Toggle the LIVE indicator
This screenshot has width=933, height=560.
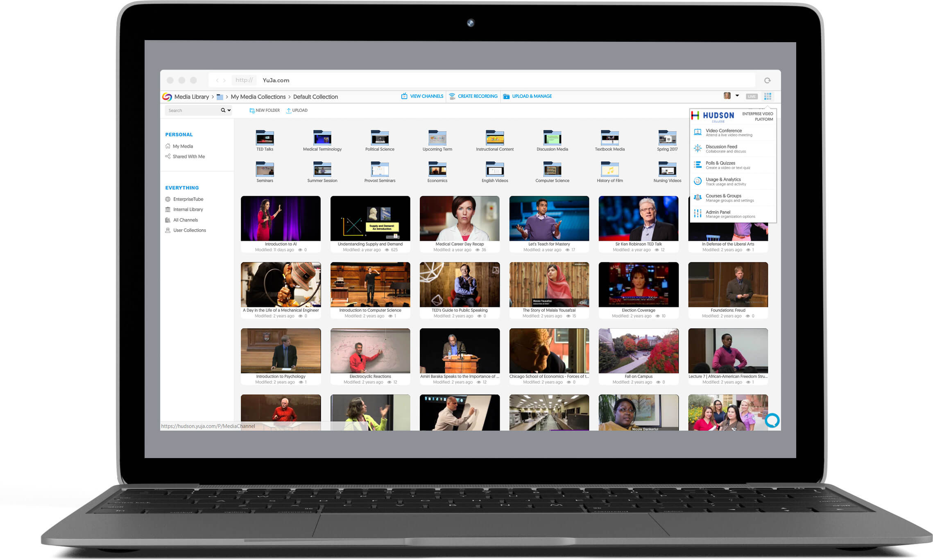[752, 96]
